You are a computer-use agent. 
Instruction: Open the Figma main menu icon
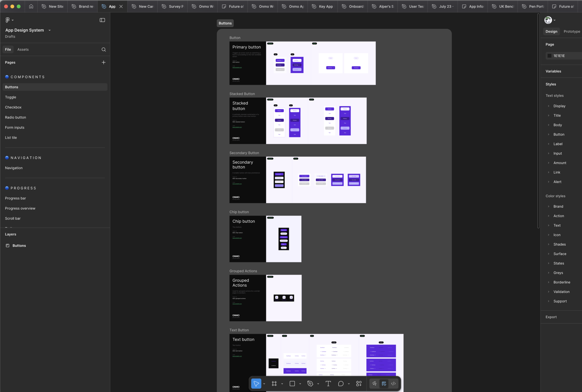pos(8,20)
